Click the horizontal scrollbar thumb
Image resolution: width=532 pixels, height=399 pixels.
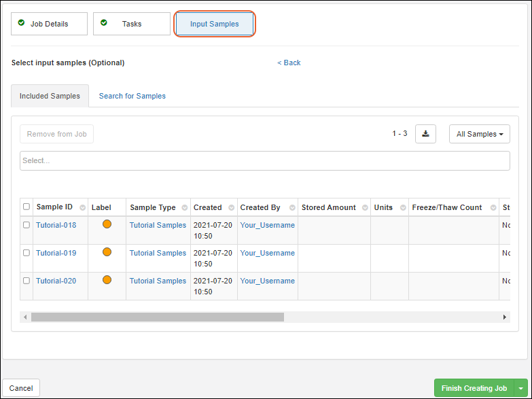(157, 317)
